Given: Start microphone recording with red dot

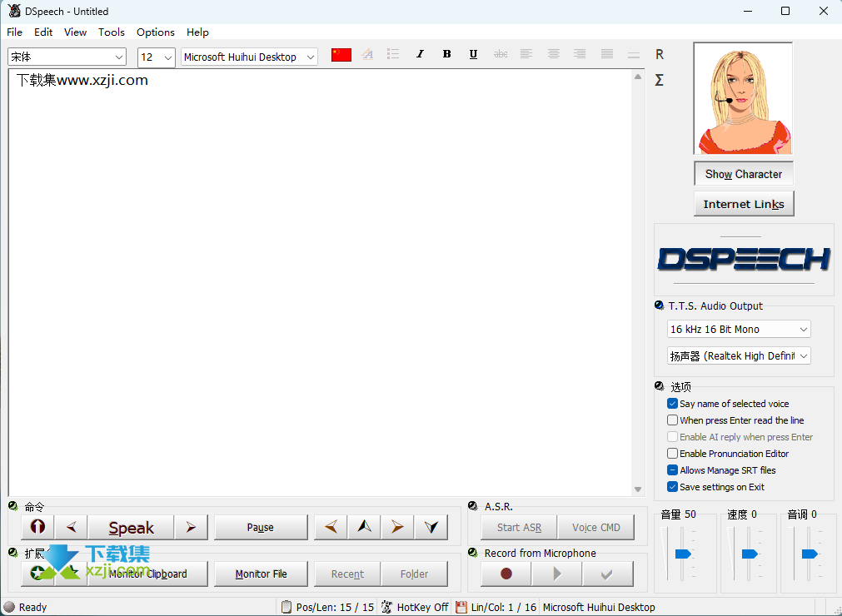Looking at the screenshot, I should tap(506, 574).
